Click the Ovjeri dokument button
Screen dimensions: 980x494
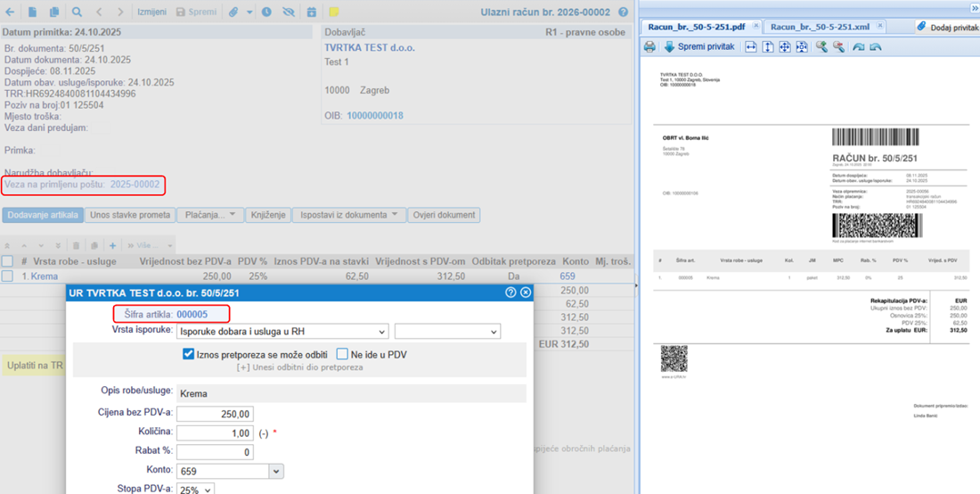(444, 215)
